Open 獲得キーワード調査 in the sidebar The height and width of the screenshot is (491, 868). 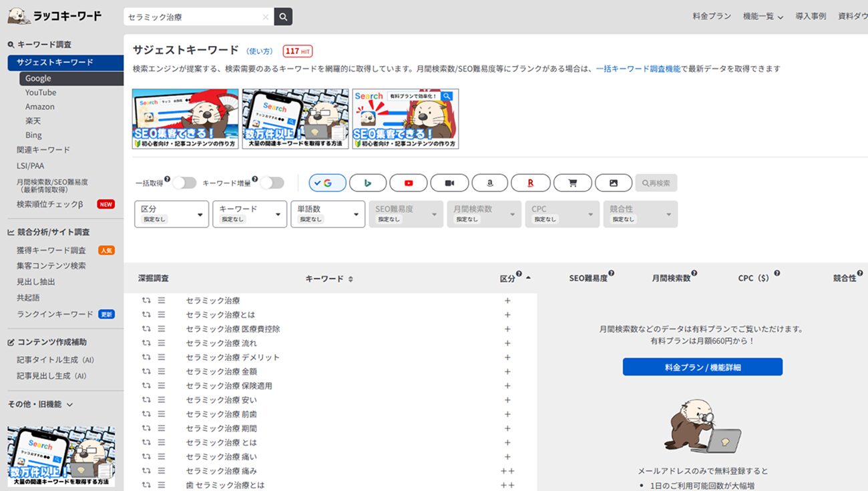pyautogui.click(x=51, y=250)
